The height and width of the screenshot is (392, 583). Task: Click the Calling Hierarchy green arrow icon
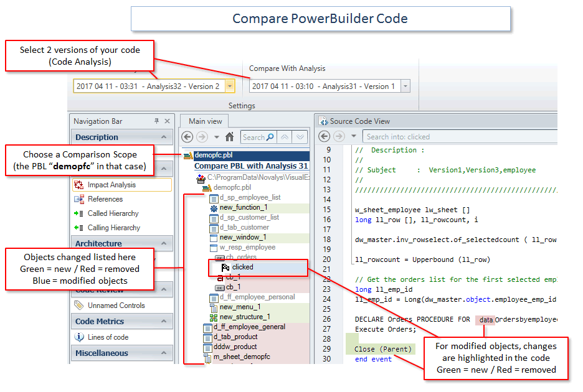[x=78, y=227]
